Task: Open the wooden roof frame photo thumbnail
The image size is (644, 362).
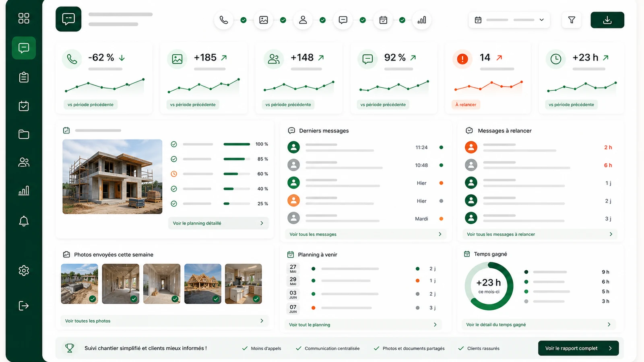Action: point(203,284)
